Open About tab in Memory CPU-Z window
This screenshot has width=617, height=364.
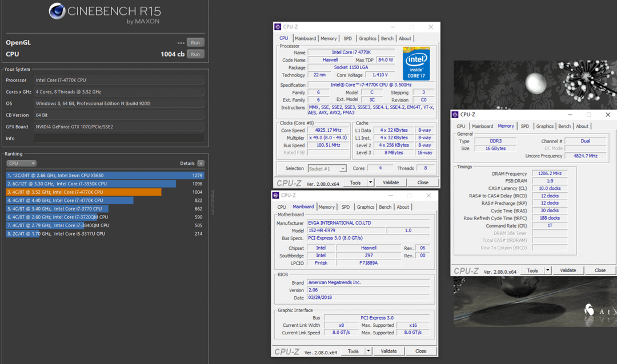click(x=582, y=127)
